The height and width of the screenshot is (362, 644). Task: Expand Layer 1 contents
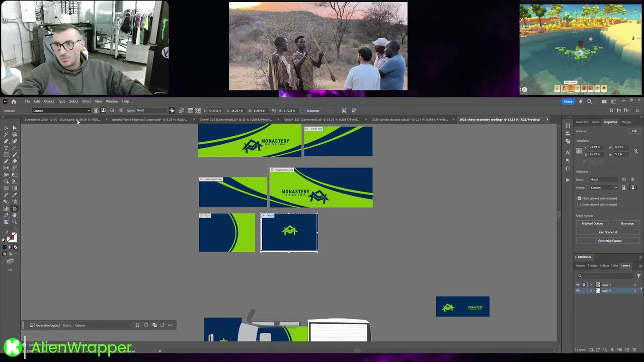pyautogui.click(x=591, y=285)
